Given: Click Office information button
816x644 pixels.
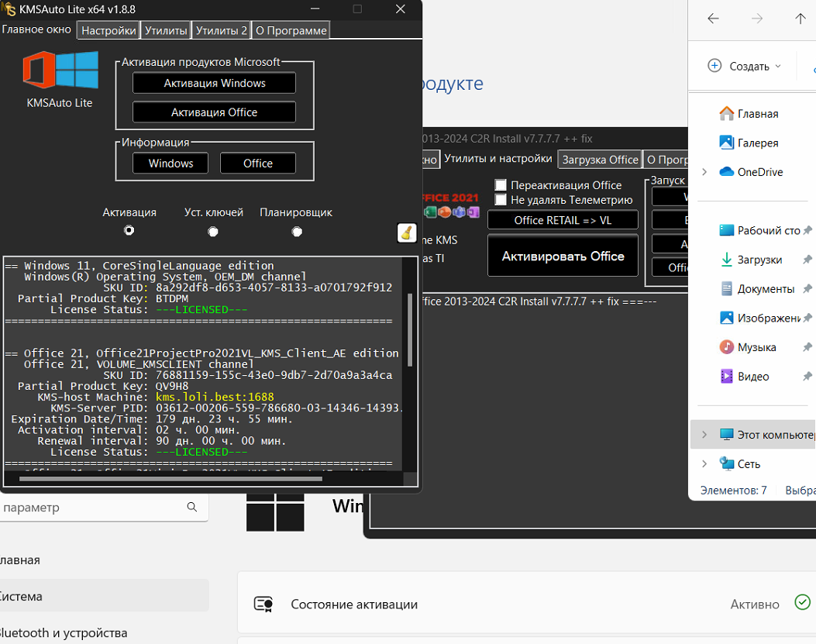Looking at the screenshot, I should point(258,163).
